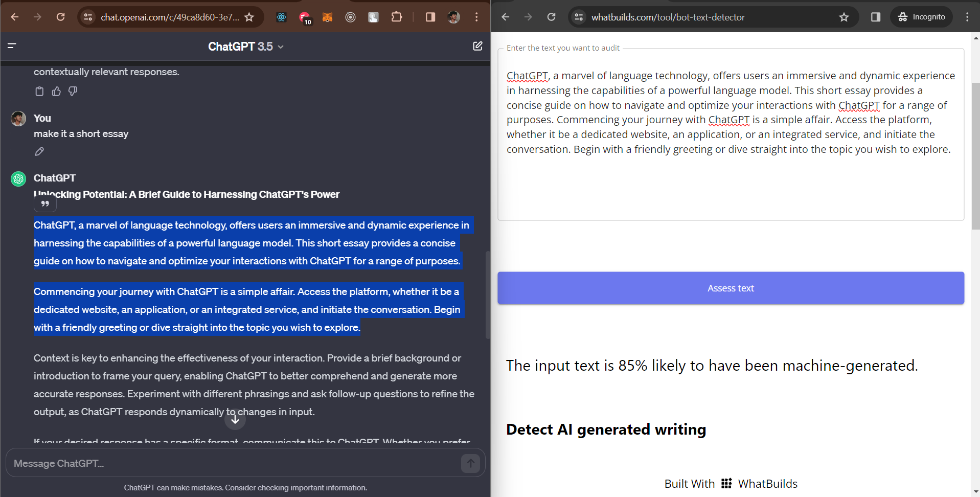This screenshot has height=497, width=980.
Task: Toggle the side panel in Incognito window
Action: coord(876,17)
